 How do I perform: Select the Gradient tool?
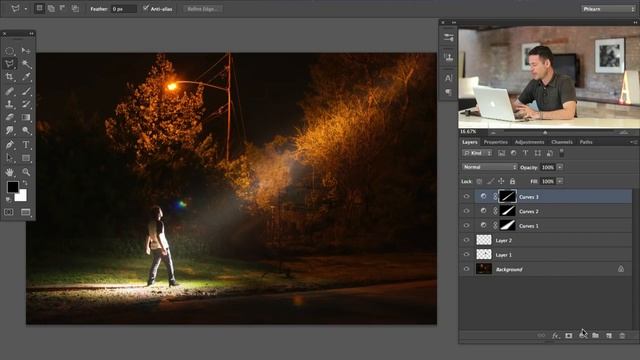pos(26,117)
